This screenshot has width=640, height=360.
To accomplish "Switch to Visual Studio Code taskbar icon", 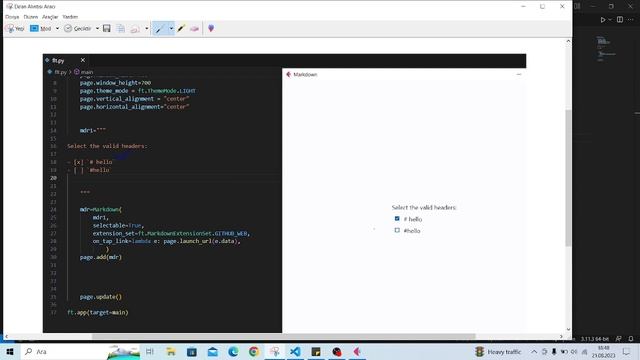I will [x=295, y=351].
